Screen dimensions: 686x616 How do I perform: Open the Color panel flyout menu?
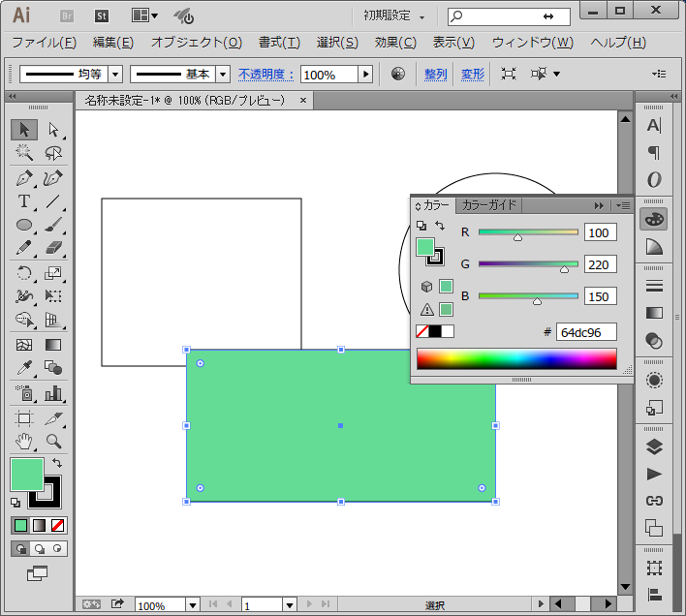point(623,205)
